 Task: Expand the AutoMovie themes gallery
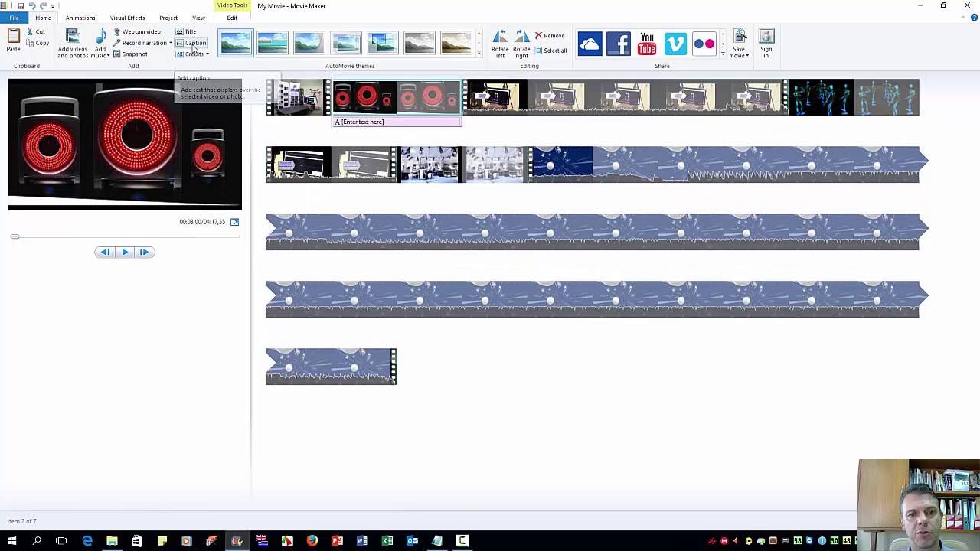click(479, 54)
